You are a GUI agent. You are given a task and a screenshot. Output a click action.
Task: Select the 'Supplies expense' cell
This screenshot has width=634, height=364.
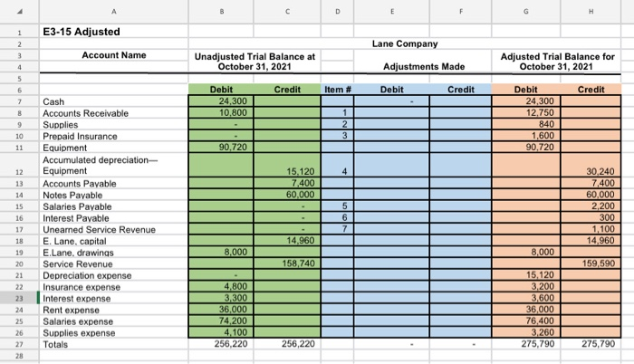tap(113, 333)
